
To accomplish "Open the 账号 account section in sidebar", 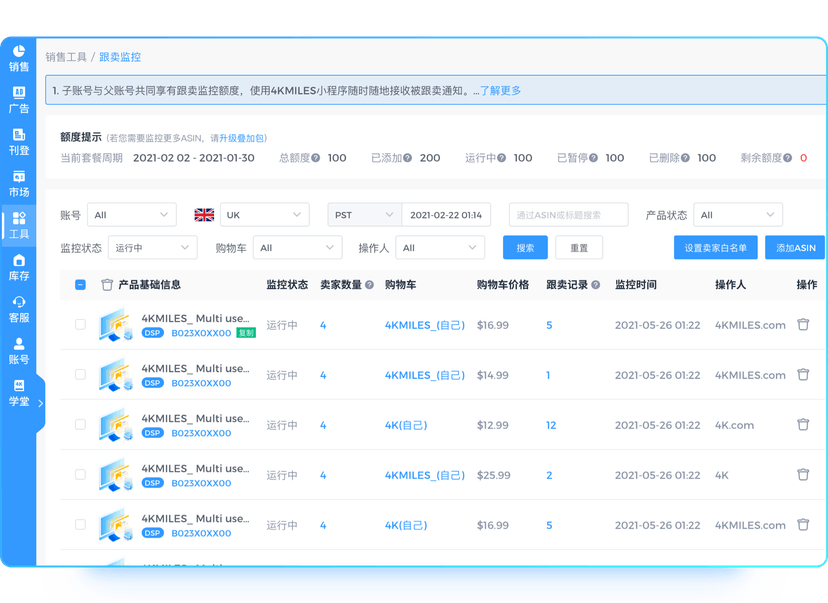I will [x=18, y=351].
